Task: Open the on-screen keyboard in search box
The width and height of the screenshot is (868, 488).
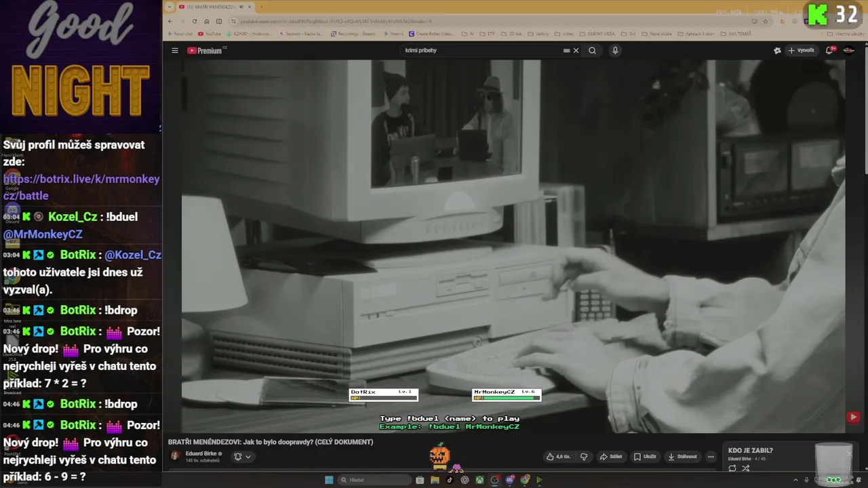Action: click(566, 50)
